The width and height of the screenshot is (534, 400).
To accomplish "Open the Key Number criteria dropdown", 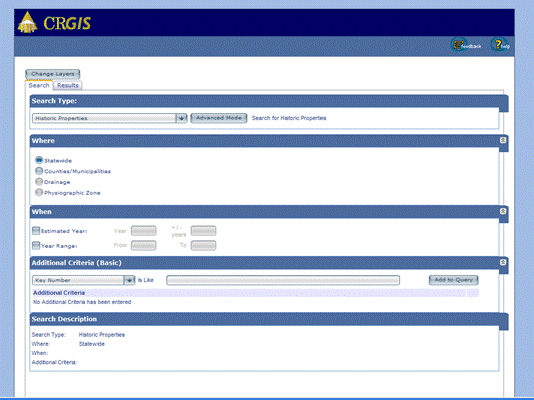I will pos(84,280).
